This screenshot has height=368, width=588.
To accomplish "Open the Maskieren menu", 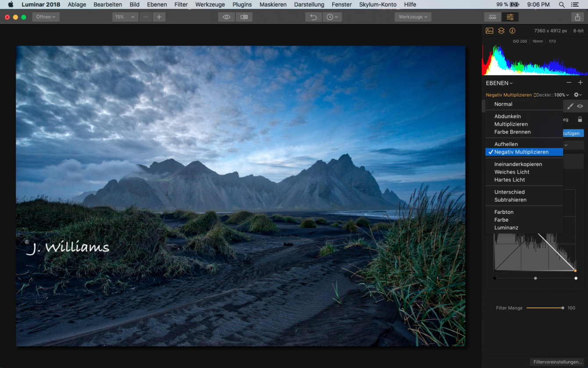I will 273,4.
